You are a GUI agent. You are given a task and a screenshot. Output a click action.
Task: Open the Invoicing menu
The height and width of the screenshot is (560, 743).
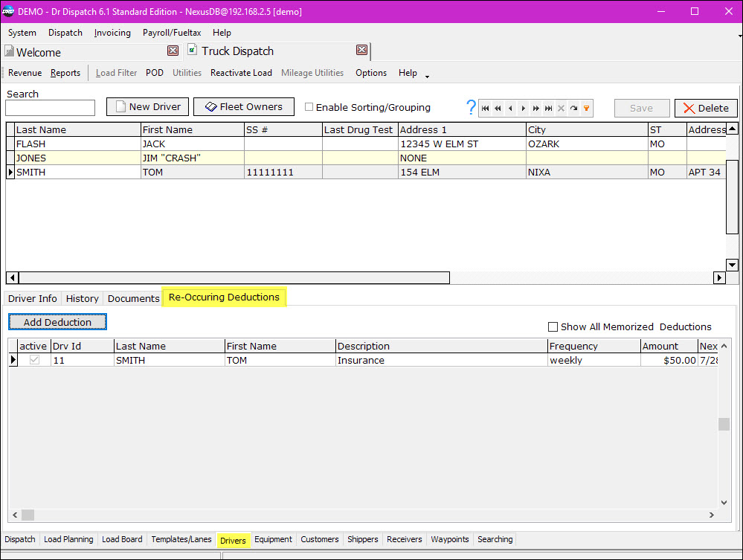click(x=112, y=33)
